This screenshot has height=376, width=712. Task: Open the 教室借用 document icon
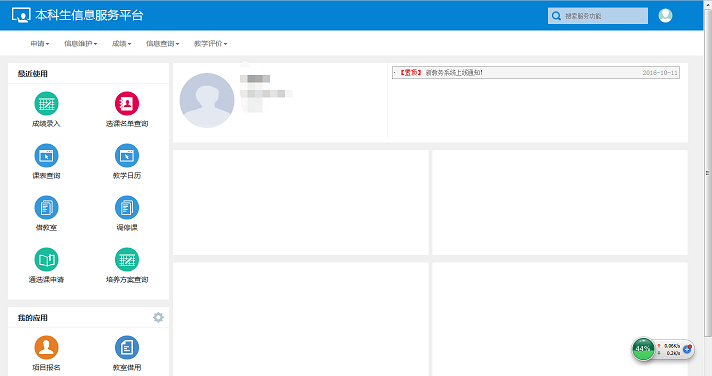[127, 347]
